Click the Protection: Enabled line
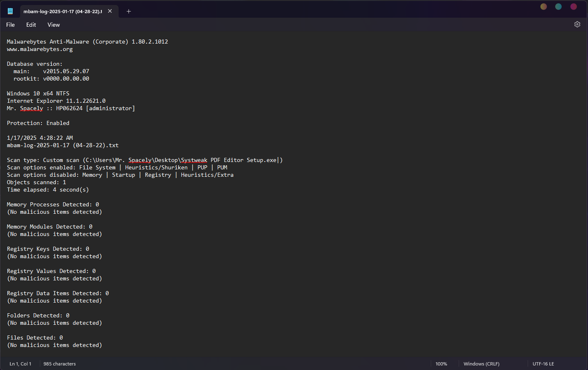This screenshot has width=588, height=370. click(x=38, y=123)
